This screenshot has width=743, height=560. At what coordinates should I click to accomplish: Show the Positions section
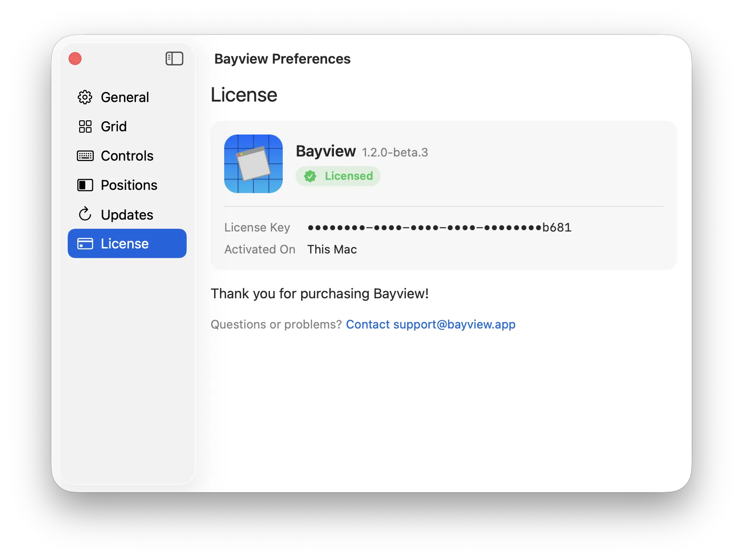pyautogui.click(x=127, y=185)
